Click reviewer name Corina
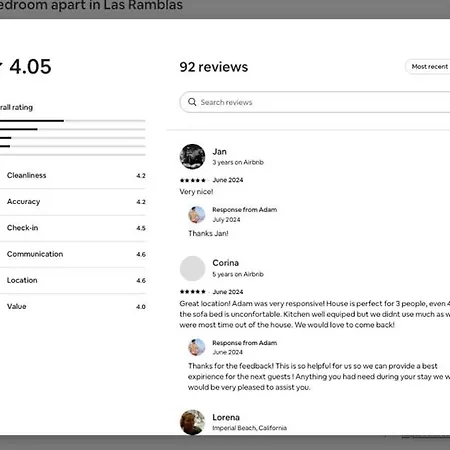Viewport: 450px width, 450px height. [225, 263]
